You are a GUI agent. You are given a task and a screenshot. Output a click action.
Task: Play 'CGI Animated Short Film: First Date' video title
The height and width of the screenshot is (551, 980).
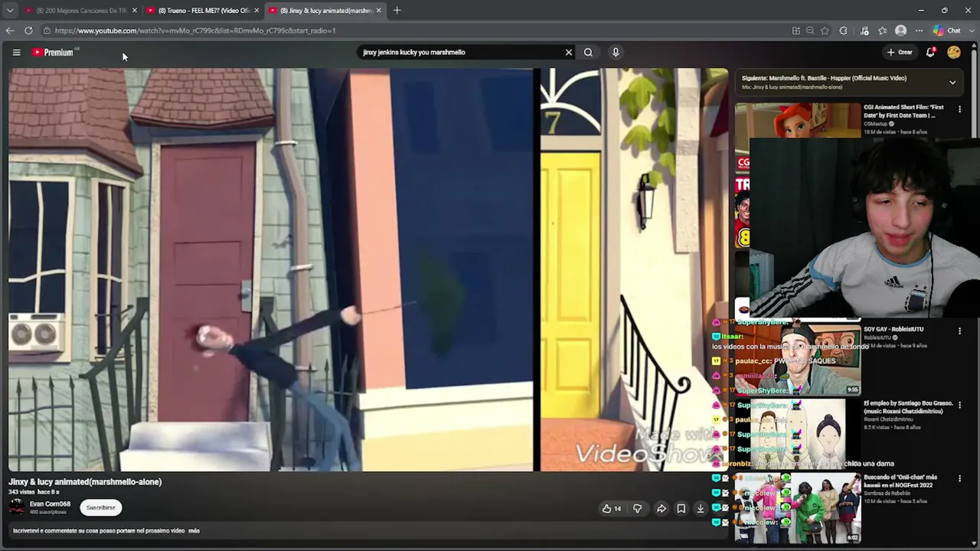click(x=903, y=111)
